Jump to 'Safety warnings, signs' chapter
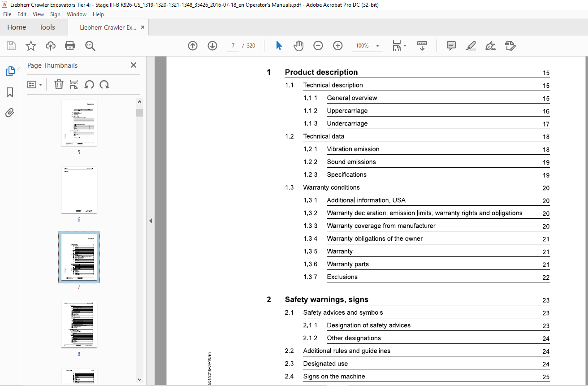 click(x=327, y=299)
